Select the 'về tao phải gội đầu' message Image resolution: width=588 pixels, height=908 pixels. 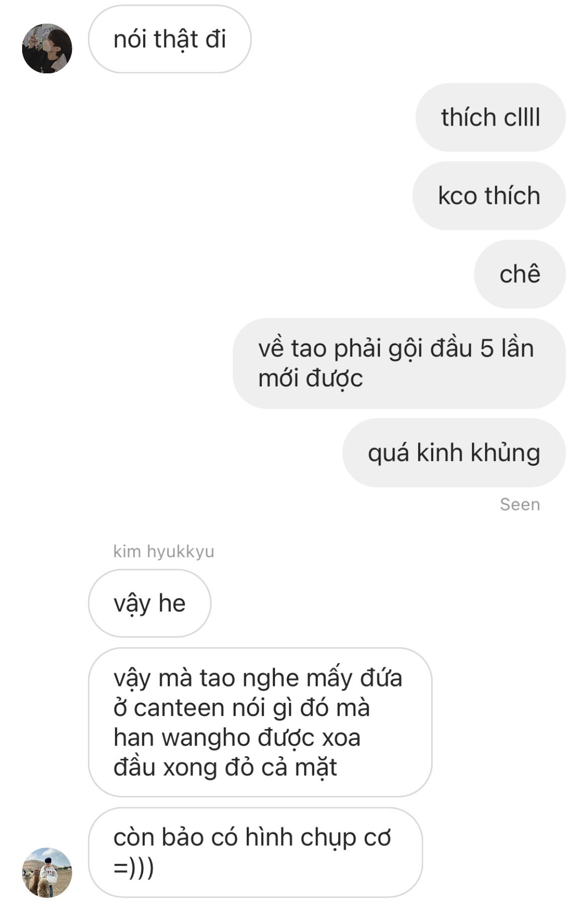click(399, 363)
